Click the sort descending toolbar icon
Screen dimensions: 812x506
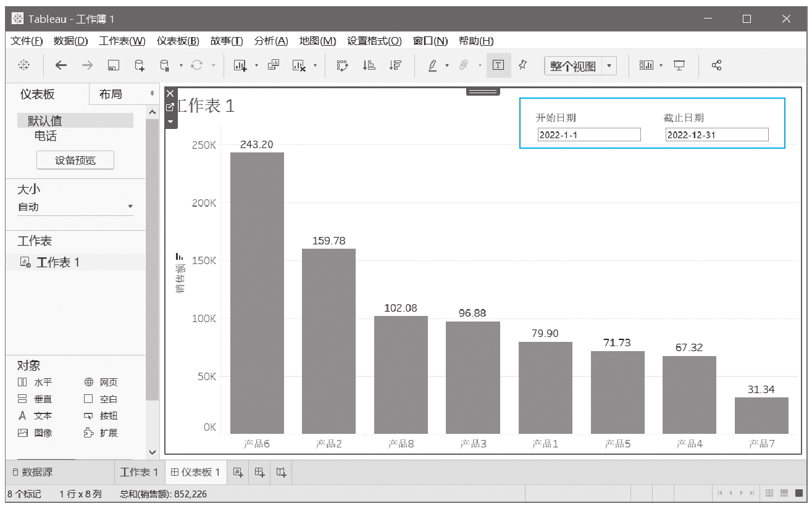pyautogui.click(x=395, y=65)
